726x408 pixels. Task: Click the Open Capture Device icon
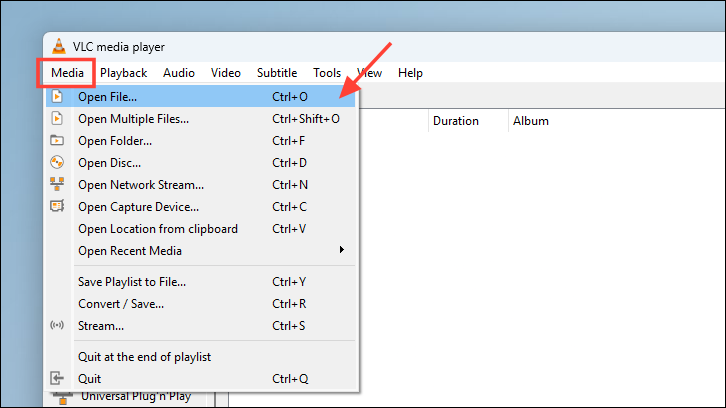tap(57, 207)
